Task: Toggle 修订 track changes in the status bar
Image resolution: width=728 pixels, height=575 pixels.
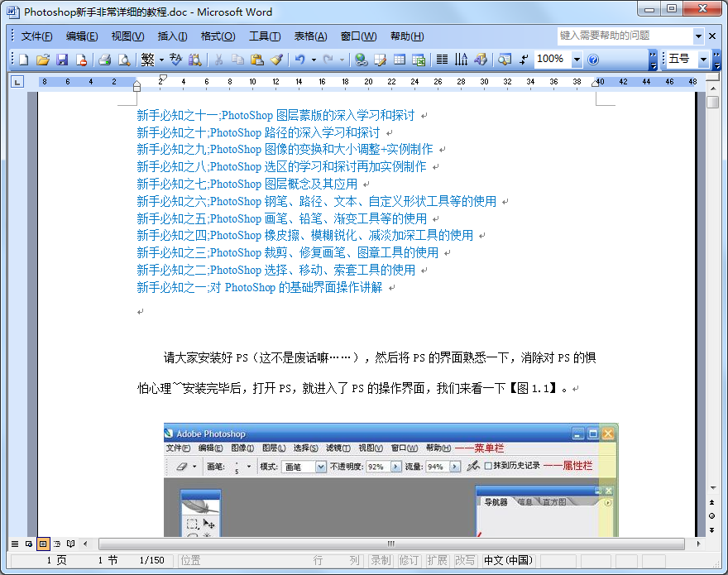Action: pos(409,561)
